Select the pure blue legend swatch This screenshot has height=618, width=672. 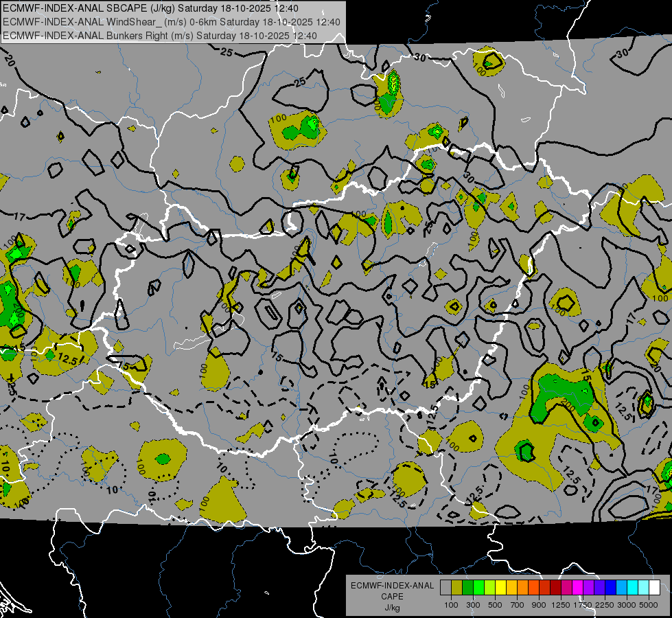[610, 587]
